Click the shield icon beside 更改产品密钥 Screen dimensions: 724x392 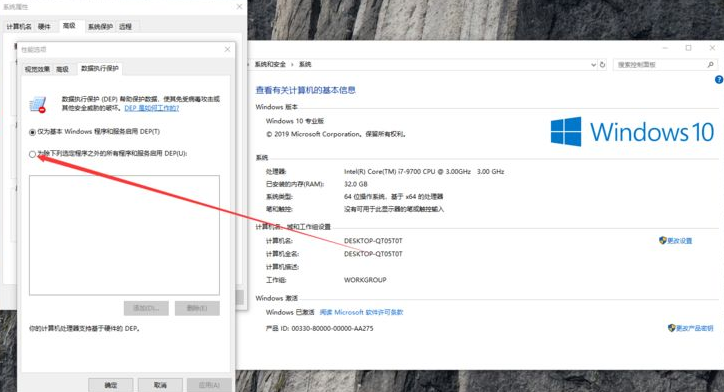672,328
